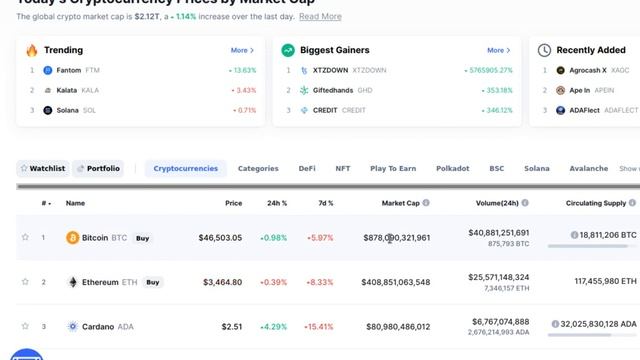Open Market Cap info tooltip icon

[426, 203]
